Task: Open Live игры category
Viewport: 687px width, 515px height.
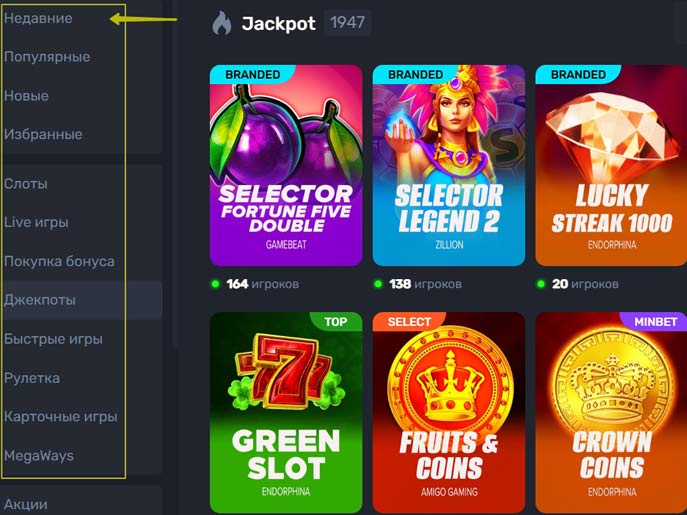Action: (36, 222)
